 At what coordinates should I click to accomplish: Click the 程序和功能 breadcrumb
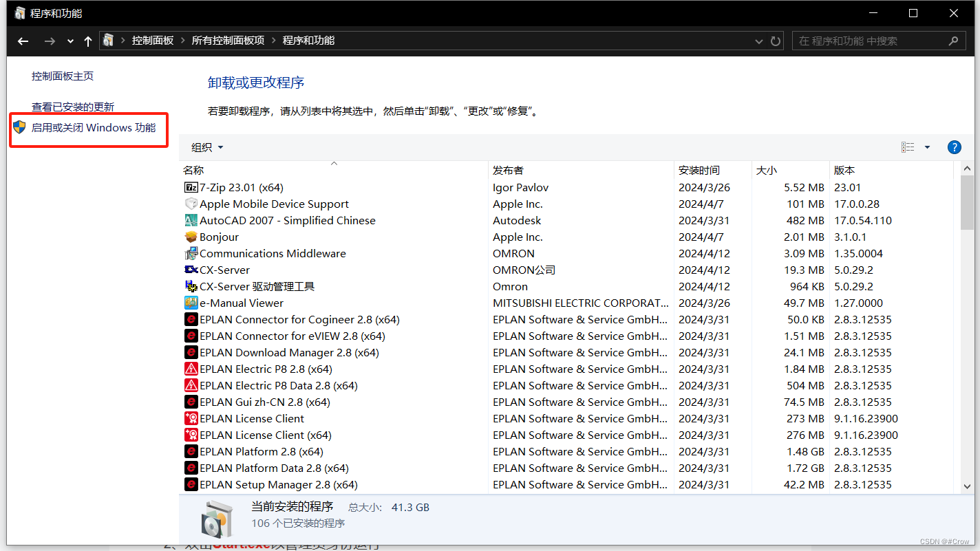tap(308, 41)
